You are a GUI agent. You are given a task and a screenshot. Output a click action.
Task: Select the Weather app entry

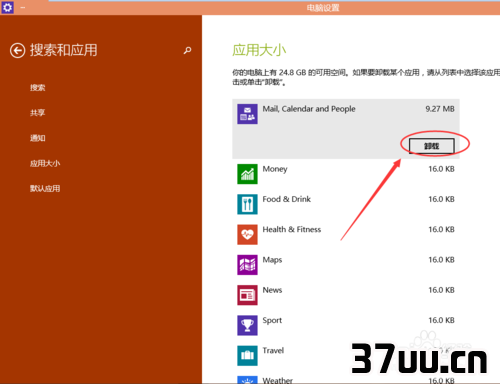tap(346, 380)
